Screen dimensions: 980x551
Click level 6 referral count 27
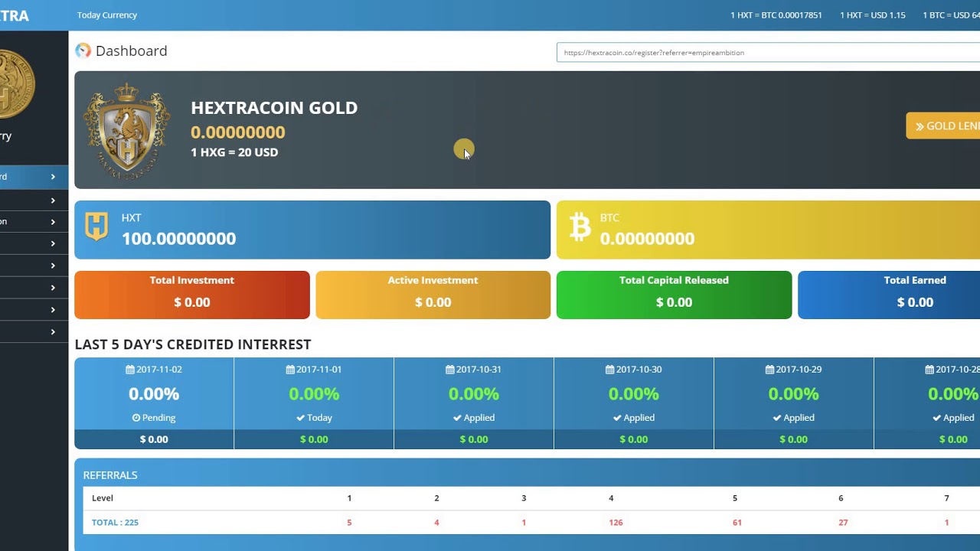click(x=843, y=523)
